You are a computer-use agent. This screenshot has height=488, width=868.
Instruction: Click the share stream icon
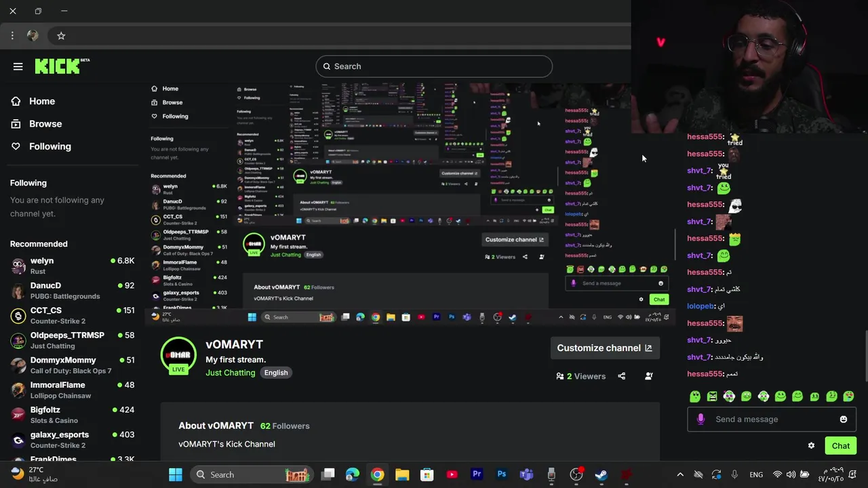[622, 376]
